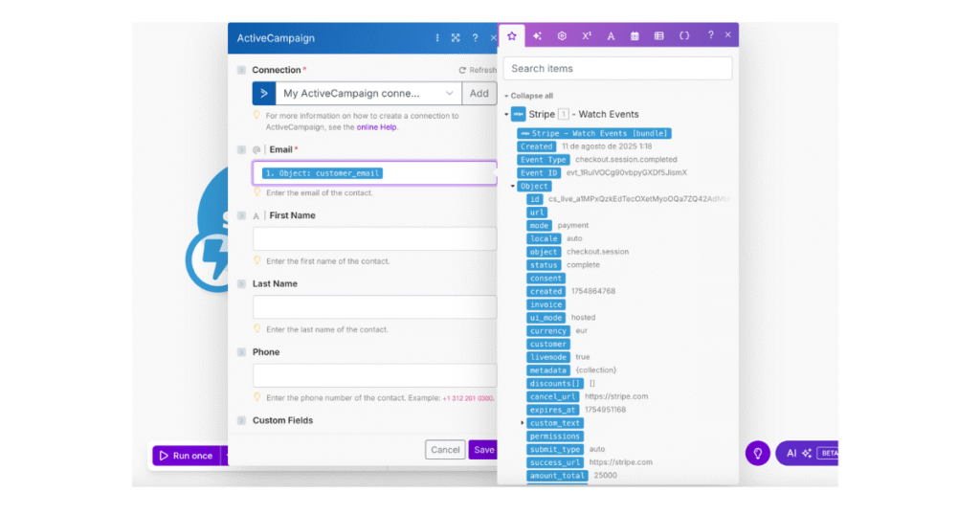
Task: Toggle map mode for Email field
Action: coord(241,149)
